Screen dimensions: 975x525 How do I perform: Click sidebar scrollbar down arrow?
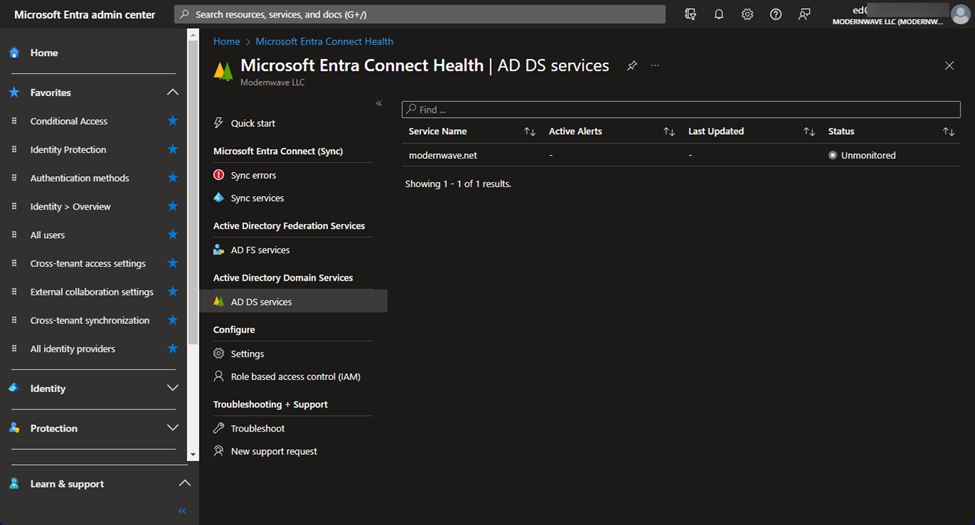point(193,455)
